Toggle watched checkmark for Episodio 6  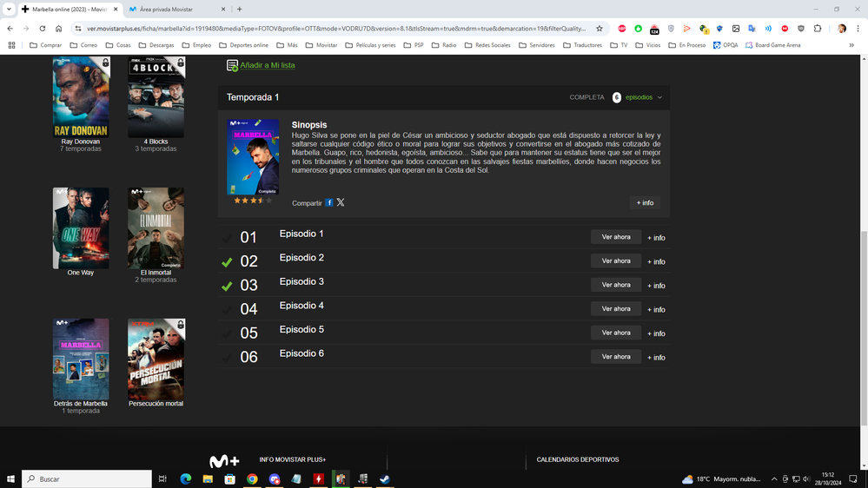pyautogui.click(x=227, y=358)
